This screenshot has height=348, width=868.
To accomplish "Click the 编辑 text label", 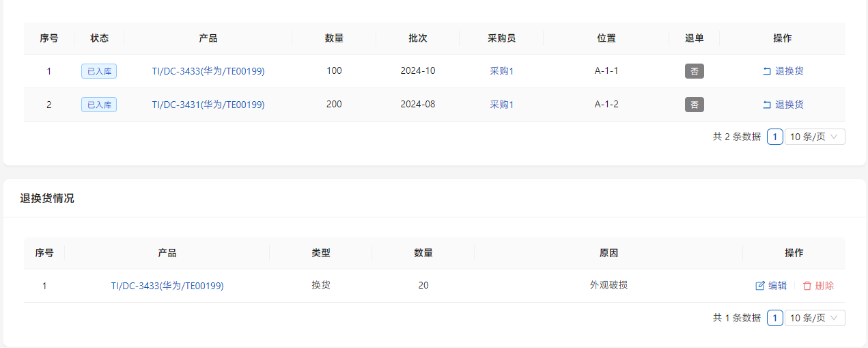I will click(x=778, y=286).
